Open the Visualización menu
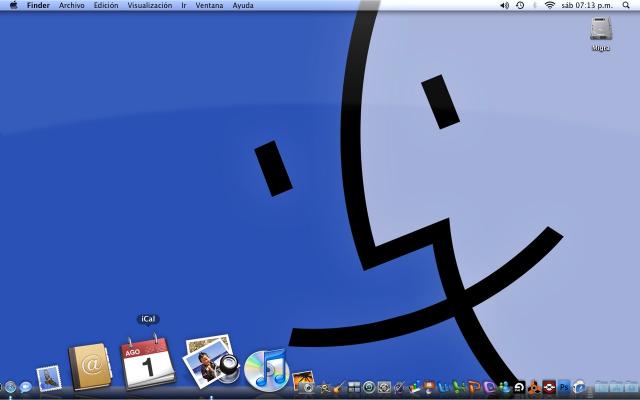640x400 pixels. point(149,5)
